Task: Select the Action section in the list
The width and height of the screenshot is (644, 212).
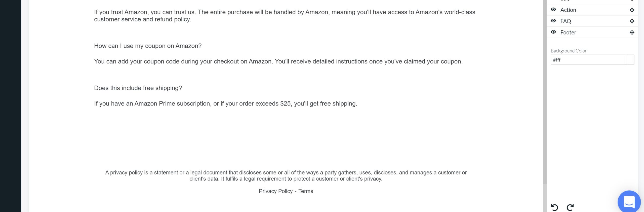Action: [x=568, y=10]
